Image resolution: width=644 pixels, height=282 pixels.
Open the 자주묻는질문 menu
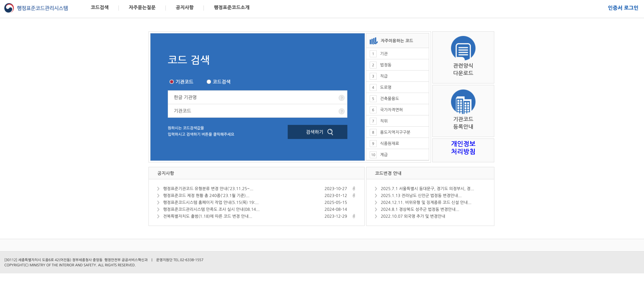tap(143, 8)
